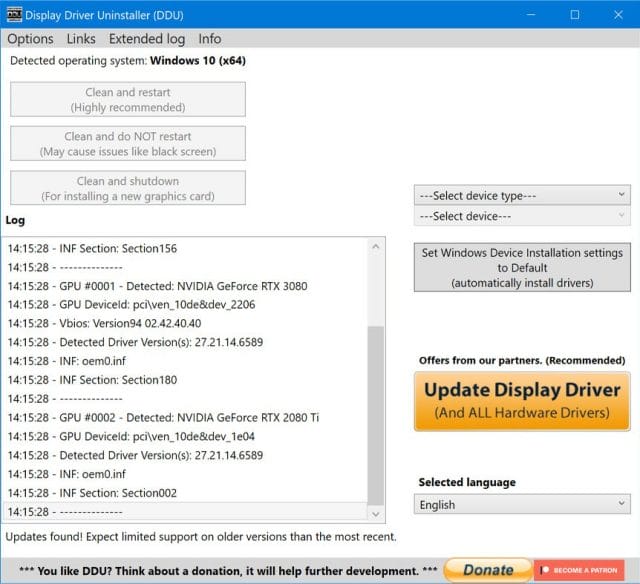Click Clean and shutdown button
This screenshot has height=584, width=640.
(x=128, y=188)
